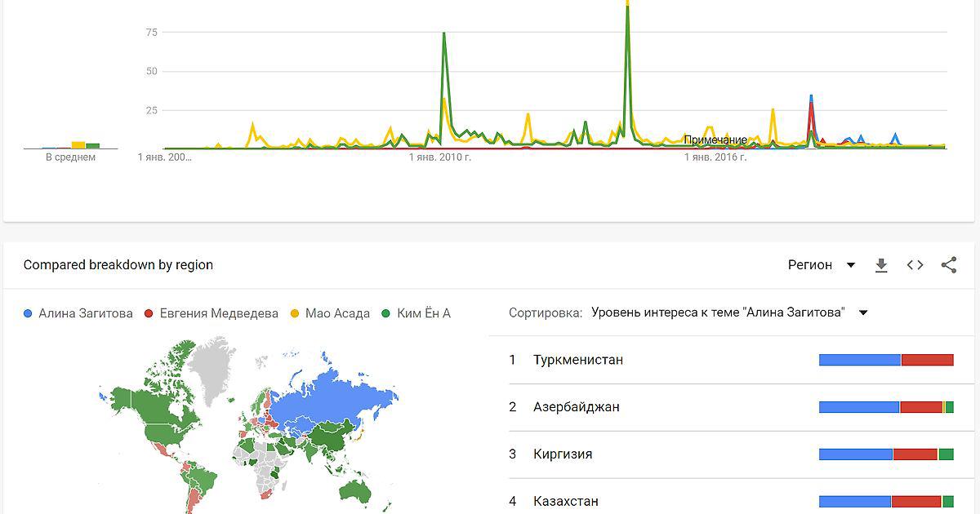Click Australia on the world map
The image size is (980, 514).
pyautogui.click(x=354, y=490)
